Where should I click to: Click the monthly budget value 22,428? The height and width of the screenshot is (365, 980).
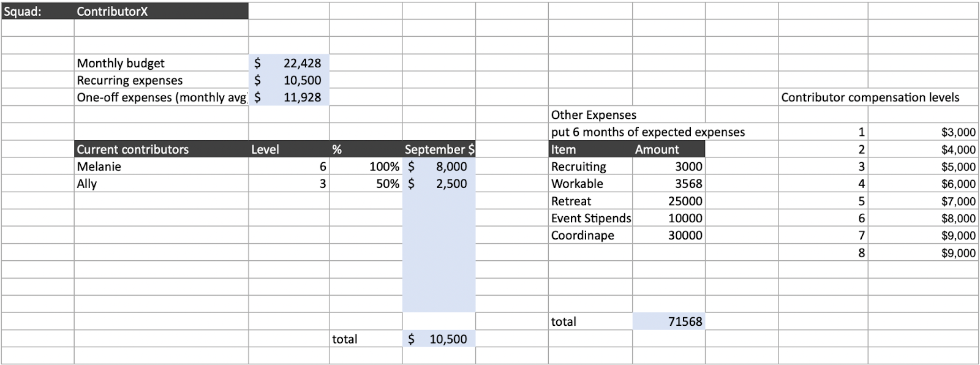(289, 63)
